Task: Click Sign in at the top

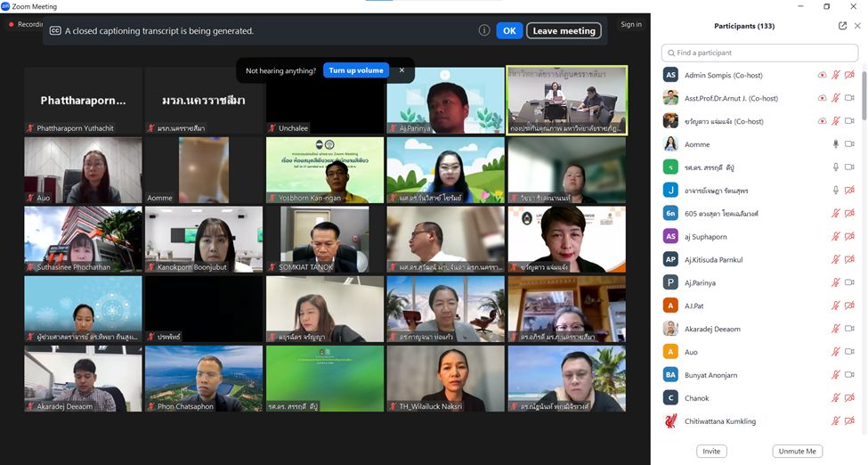Action: point(631,25)
